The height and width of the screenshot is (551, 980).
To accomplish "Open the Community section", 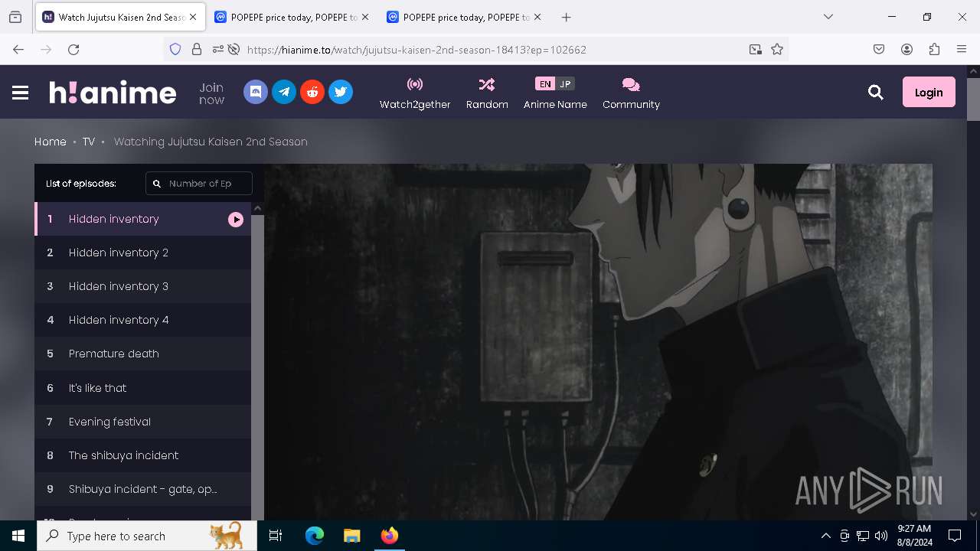I will pyautogui.click(x=631, y=93).
